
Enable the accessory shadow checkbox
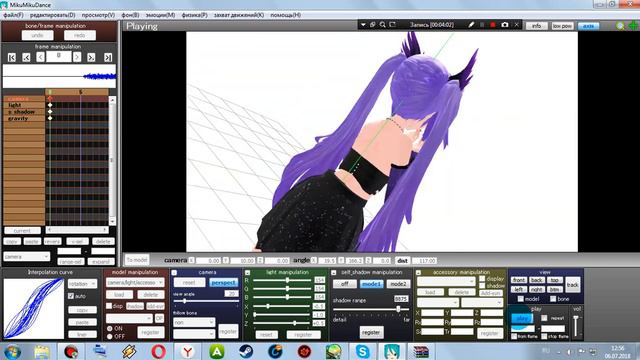coord(482,286)
